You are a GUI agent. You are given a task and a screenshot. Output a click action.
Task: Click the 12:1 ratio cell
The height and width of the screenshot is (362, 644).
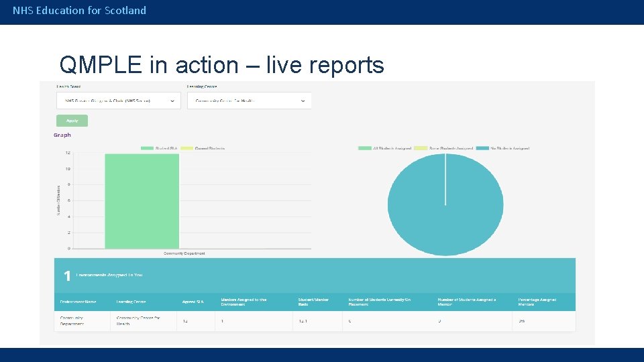click(317, 321)
